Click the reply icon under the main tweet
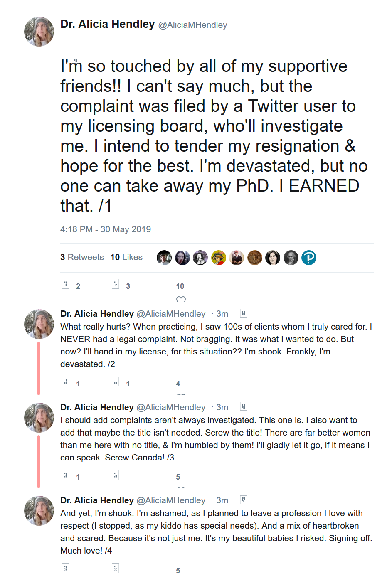This screenshot has height=576, width=392. click(66, 284)
